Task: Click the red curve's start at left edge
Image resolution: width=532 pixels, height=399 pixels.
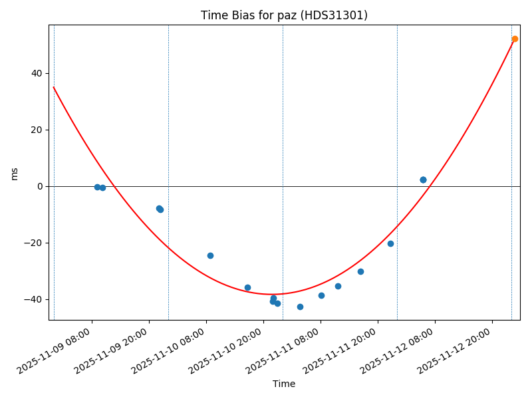Action: click(x=54, y=87)
